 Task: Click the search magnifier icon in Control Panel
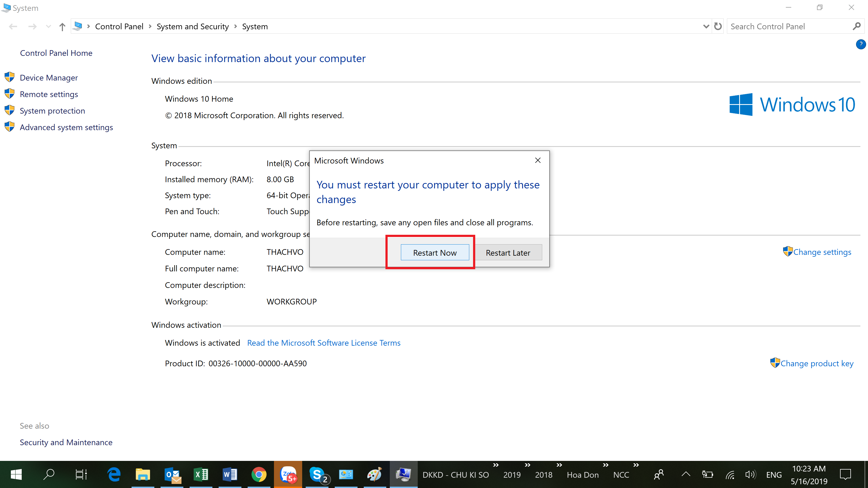[857, 26]
